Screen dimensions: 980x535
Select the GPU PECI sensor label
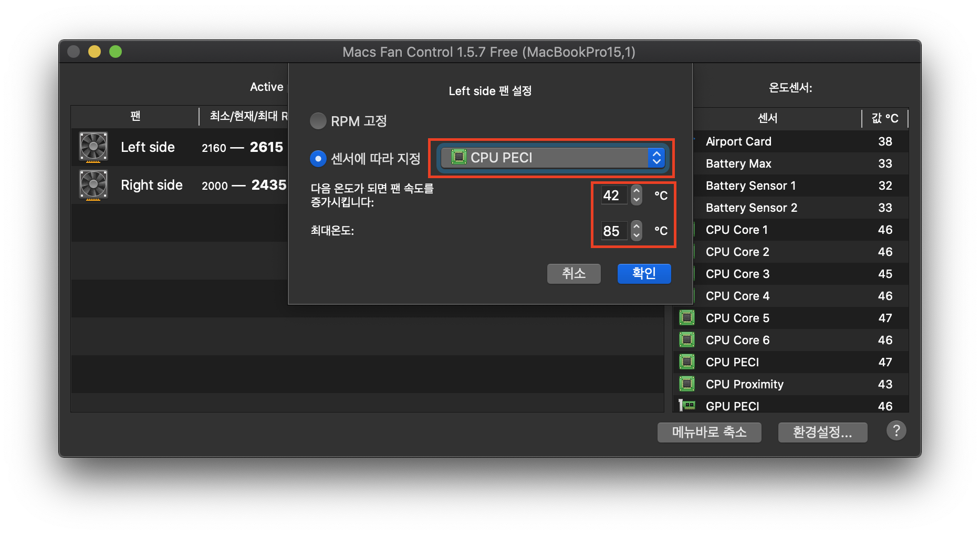(x=732, y=406)
